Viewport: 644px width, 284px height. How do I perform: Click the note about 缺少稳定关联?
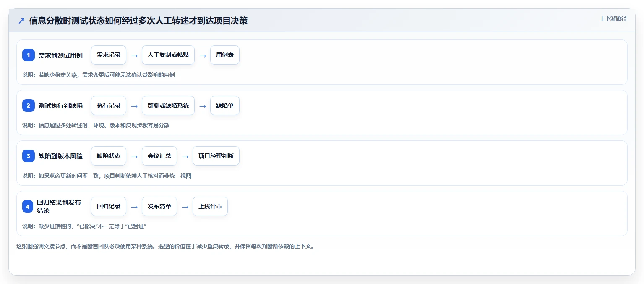[99, 75]
